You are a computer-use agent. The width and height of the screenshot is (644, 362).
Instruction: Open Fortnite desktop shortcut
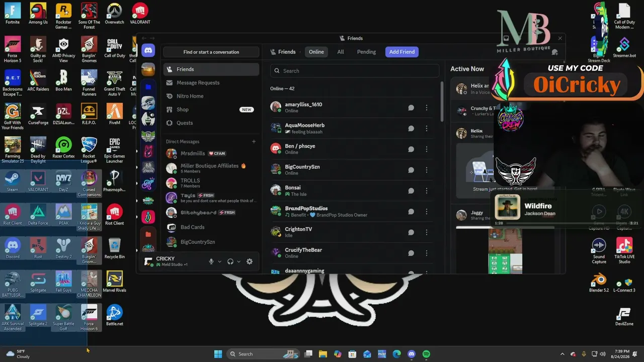[13, 14]
